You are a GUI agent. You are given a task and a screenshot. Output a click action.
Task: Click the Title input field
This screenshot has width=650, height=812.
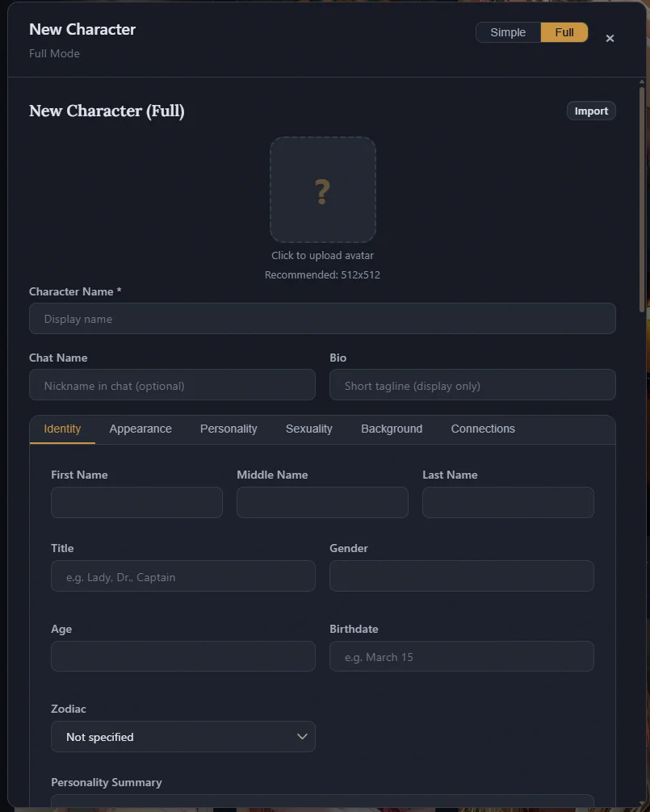[x=182, y=576]
